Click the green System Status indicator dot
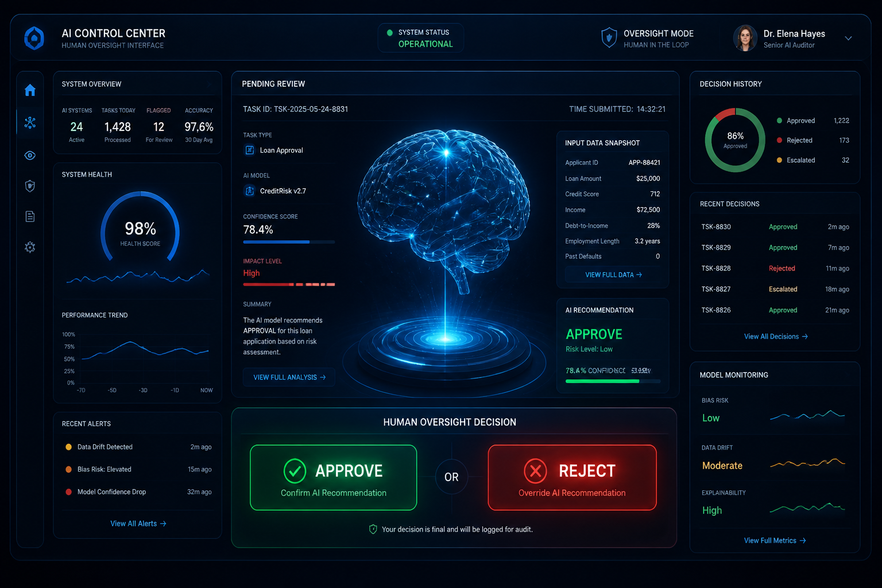 (390, 33)
